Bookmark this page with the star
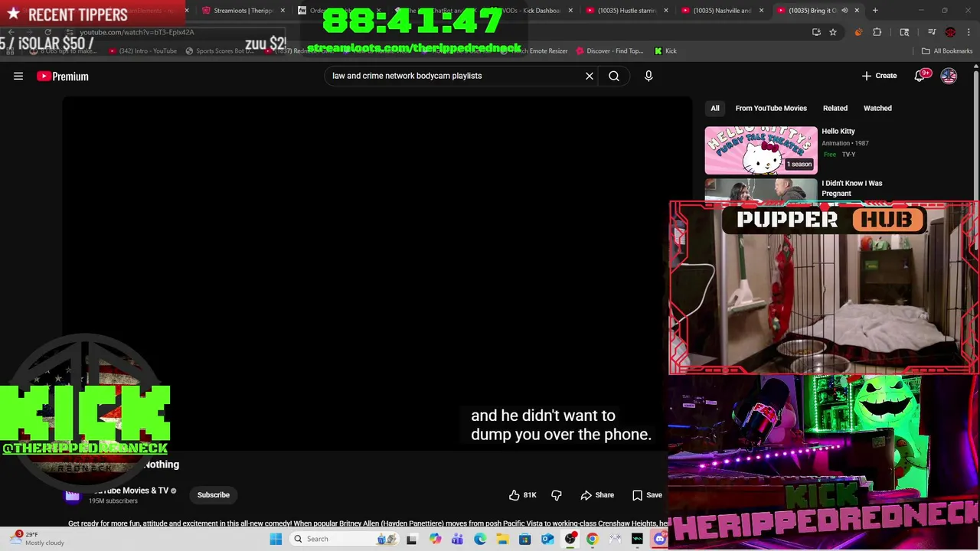980x551 pixels. [x=833, y=32]
